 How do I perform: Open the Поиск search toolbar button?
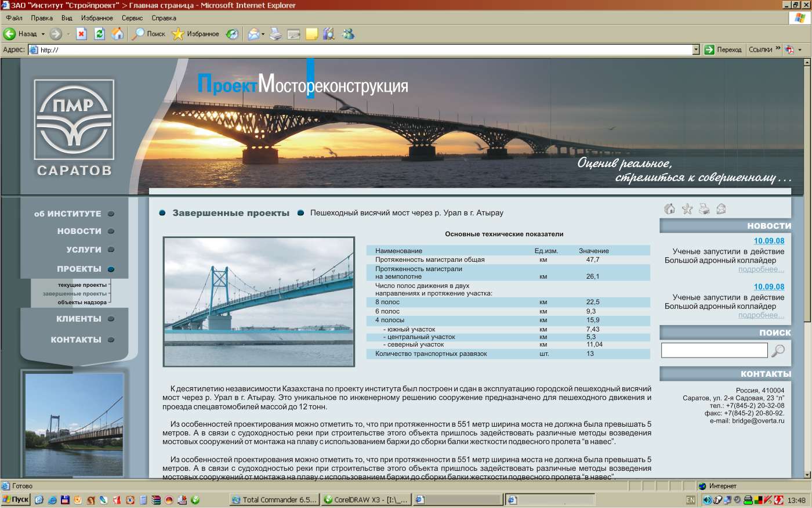pyautogui.click(x=149, y=34)
